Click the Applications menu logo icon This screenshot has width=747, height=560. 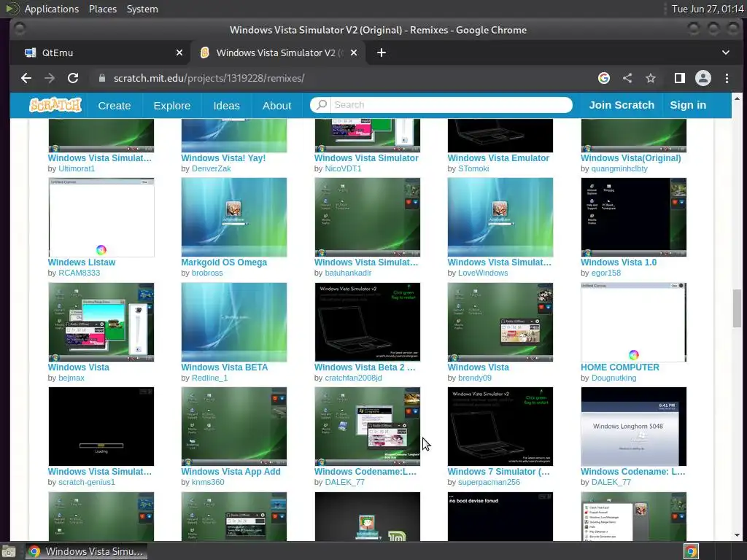click(12, 9)
